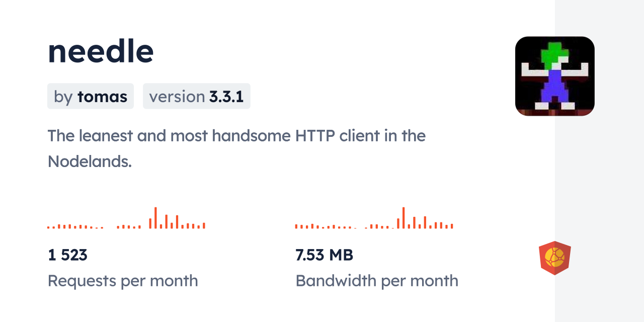
Task: Open the "by tomas" author badge
Action: 91,96
